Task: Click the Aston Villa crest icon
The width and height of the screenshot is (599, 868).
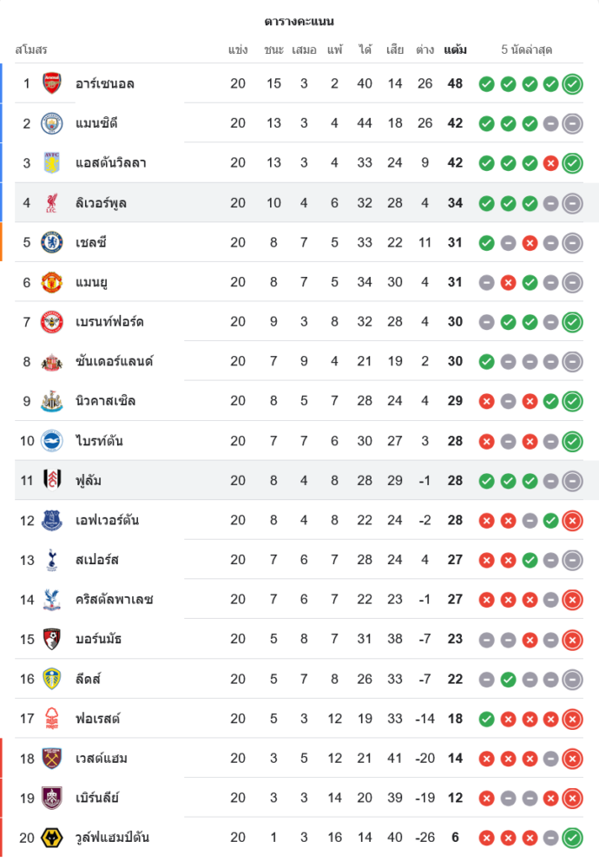Action: click(x=52, y=162)
